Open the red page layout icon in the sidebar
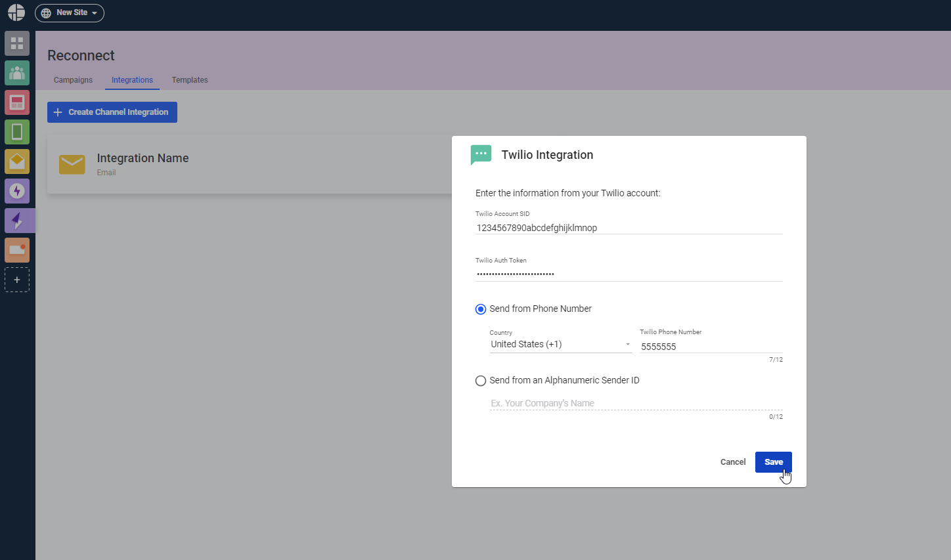Screen dimensions: 951x560 [x=17, y=102]
